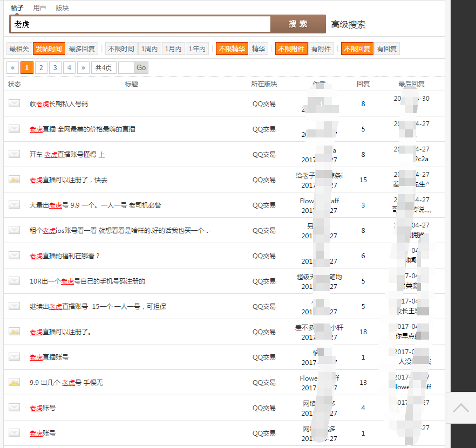Go to results page 4
Screen dimensions: 476x448
tap(69, 67)
